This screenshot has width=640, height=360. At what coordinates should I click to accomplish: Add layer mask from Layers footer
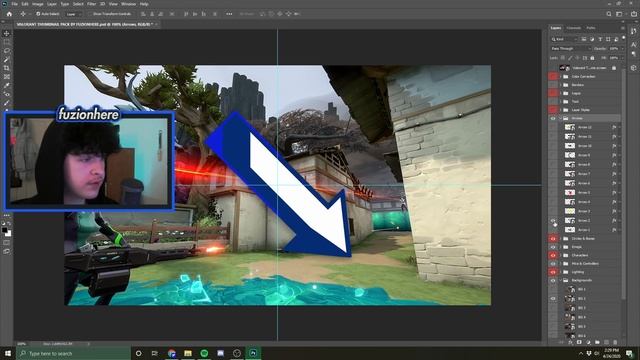coord(579,342)
